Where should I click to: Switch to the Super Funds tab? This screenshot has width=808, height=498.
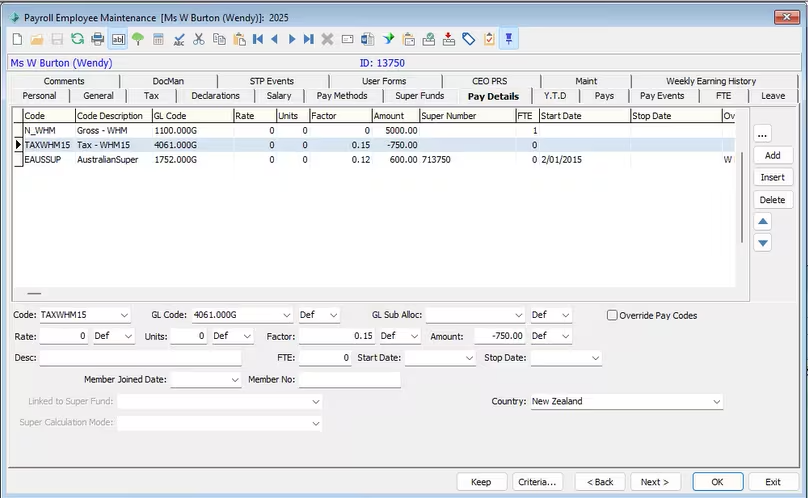point(419,96)
